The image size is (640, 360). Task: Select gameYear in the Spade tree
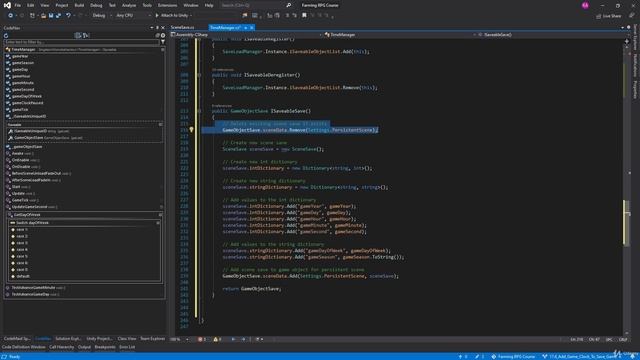click(x=20, y=56)
